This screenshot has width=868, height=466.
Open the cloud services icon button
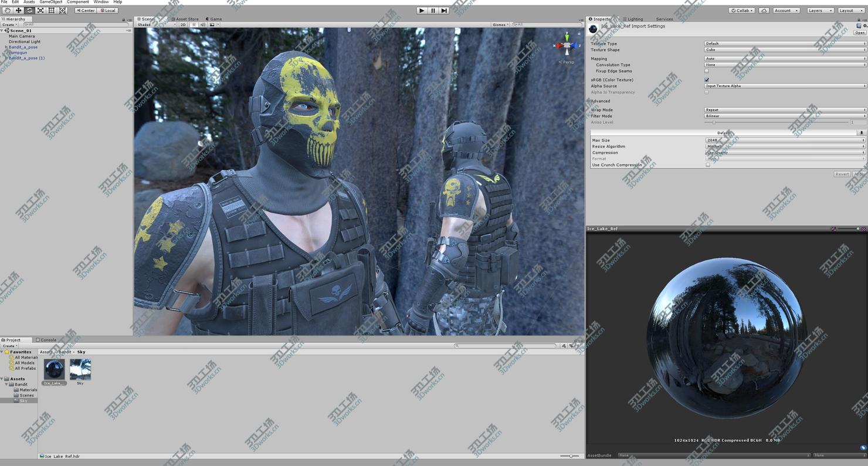pyautogui.click(x=764, y=11)
